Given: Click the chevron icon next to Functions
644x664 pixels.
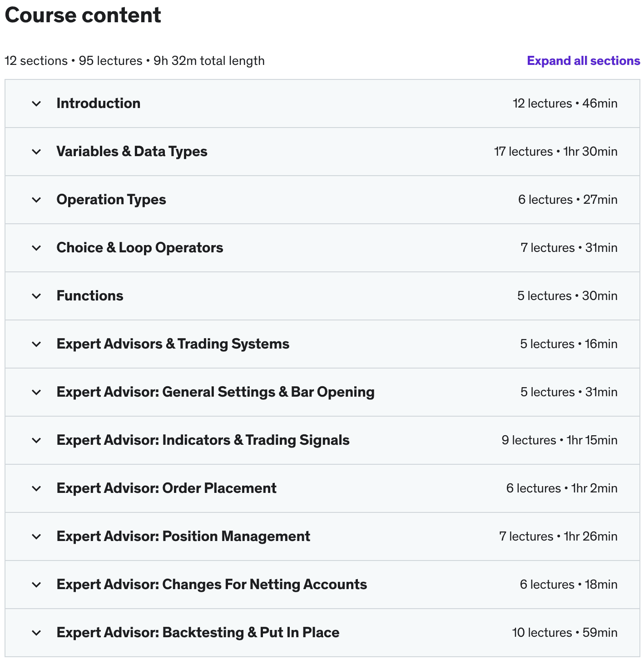Looking at the screenshot, I should coord(36,296).
